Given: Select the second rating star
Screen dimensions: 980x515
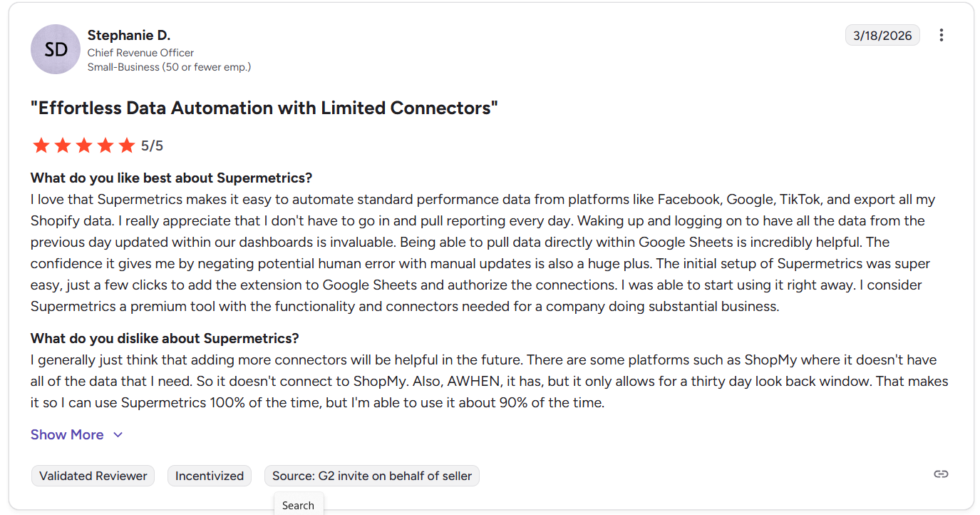Looking at the screenshot, I should [x=63, y=146].
